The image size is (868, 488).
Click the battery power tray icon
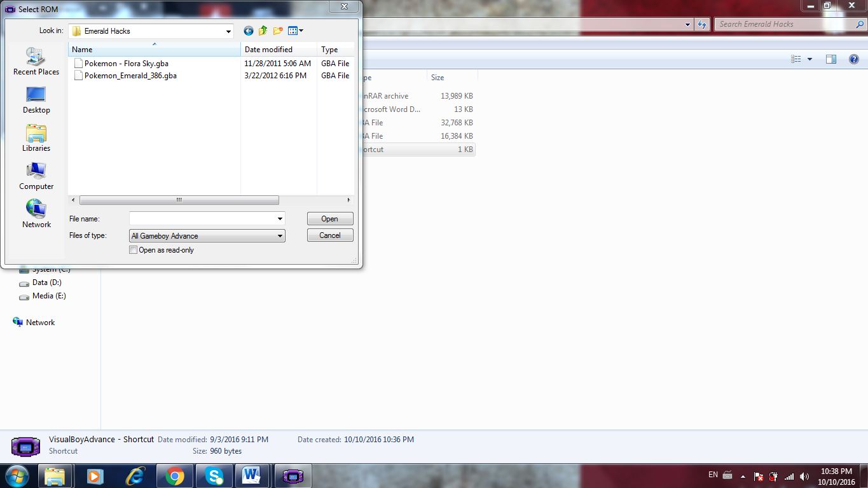point(773,477)
